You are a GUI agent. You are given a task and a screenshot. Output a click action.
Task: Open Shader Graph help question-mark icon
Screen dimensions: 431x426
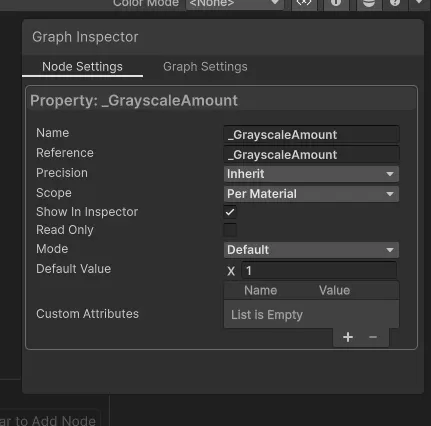[x=395, y=3]
